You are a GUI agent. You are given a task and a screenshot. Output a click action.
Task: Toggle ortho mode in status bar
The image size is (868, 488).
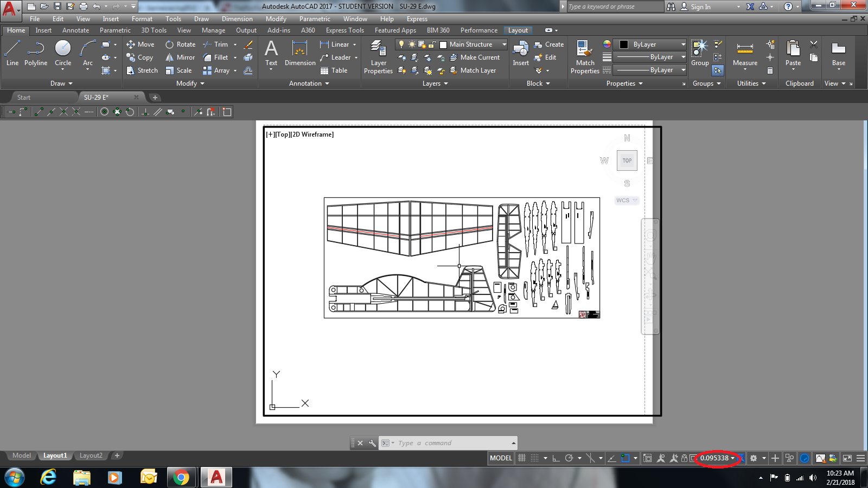pos(556,458)
